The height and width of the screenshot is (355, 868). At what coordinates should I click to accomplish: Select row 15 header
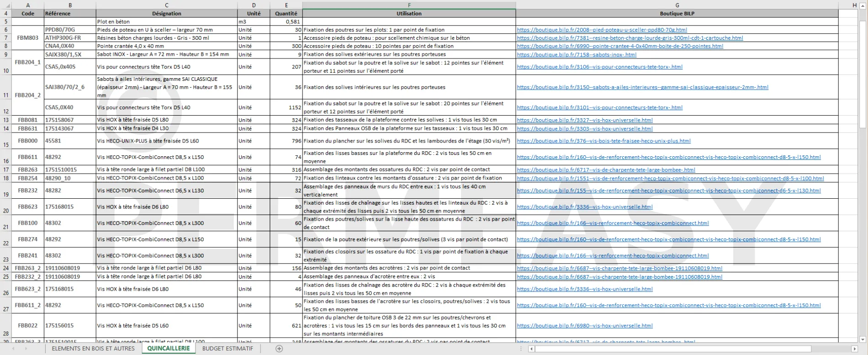[6, 141]
